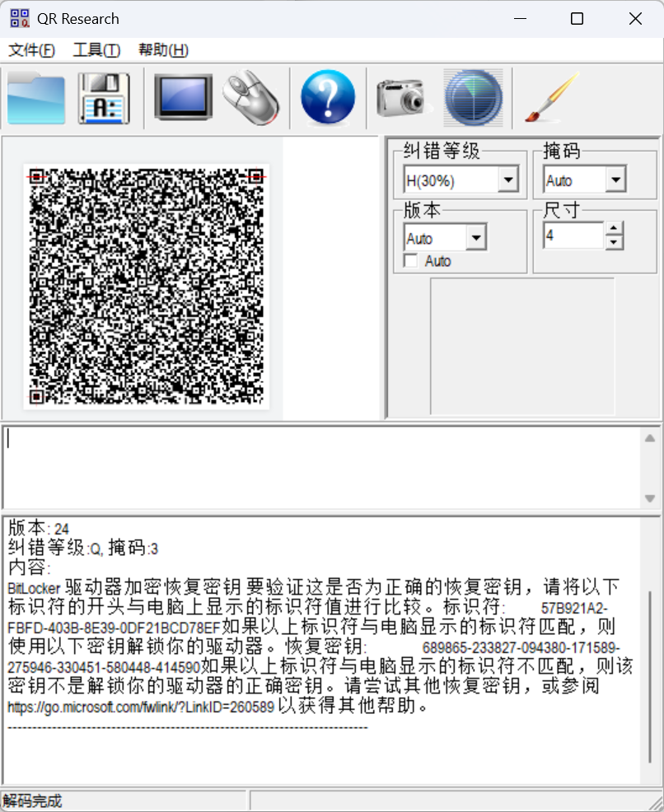Viewport: 664px width, 812px height.
Task: Increase 尺寸 with the up stepper arrow
Action: (614, 228)
